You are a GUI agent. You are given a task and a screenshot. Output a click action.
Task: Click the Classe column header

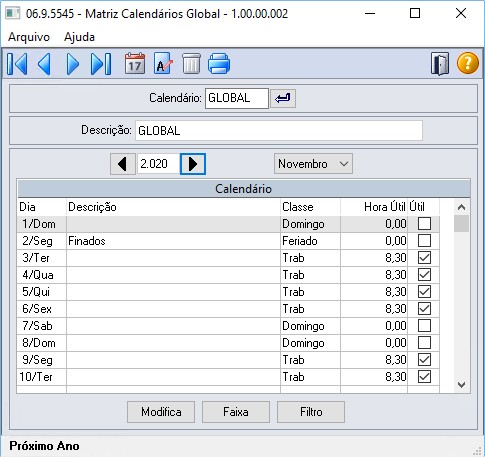coord(310,207)
